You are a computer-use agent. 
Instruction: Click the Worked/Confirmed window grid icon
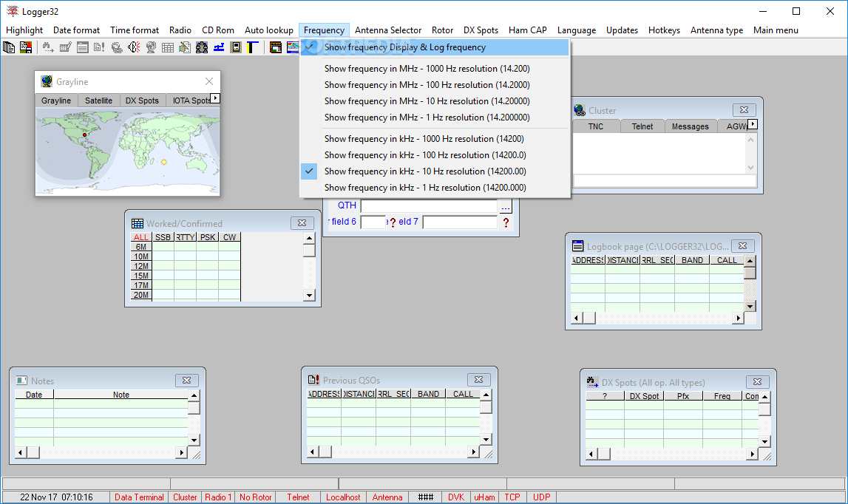pyautogui.click(x=138, y=223)
